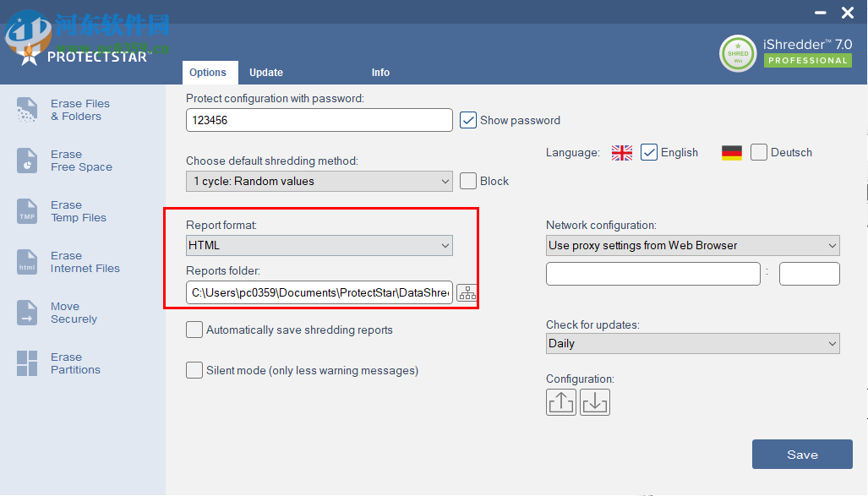Click the 'Reports folder:' label
Image resolution: width=868 pixels, height=496 pixels.
coord(223,270)
